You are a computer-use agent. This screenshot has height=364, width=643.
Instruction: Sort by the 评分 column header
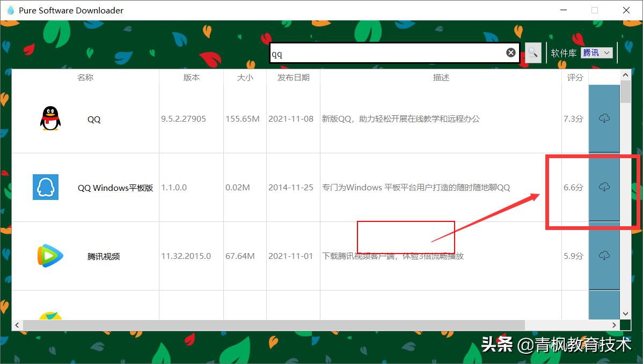(x=575, y=77)
